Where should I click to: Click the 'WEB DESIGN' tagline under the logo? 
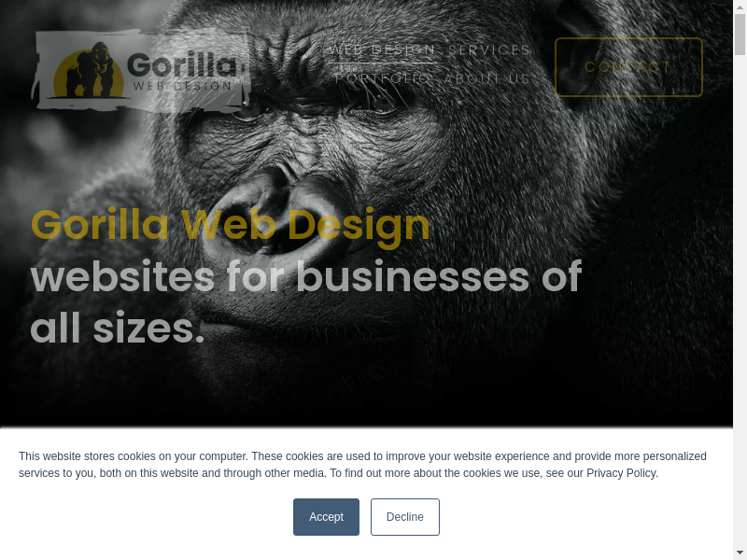click(x=182, y=86)
